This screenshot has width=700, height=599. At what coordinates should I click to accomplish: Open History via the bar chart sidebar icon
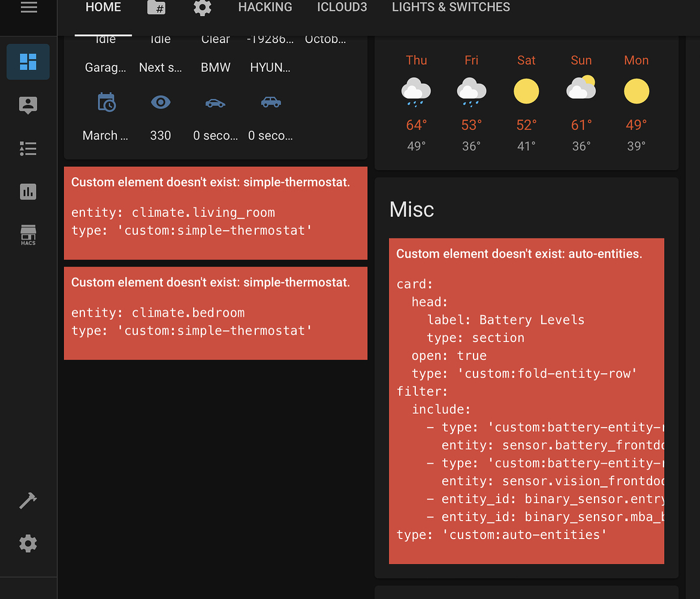28,192
